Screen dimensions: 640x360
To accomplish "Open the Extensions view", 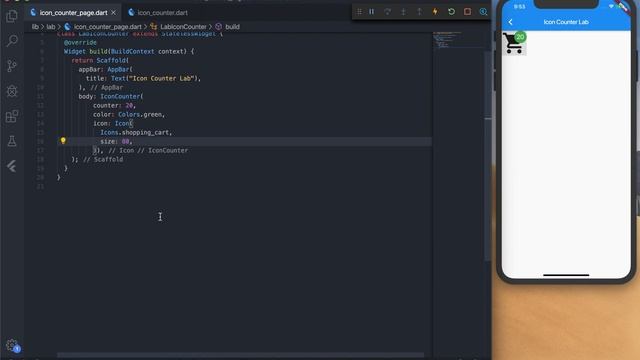I will (x=12, y=116).
